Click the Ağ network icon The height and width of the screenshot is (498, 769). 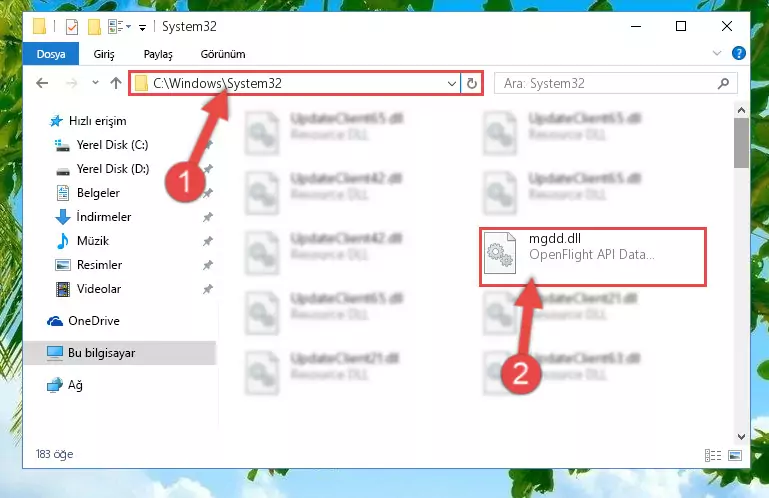point(55,385)
